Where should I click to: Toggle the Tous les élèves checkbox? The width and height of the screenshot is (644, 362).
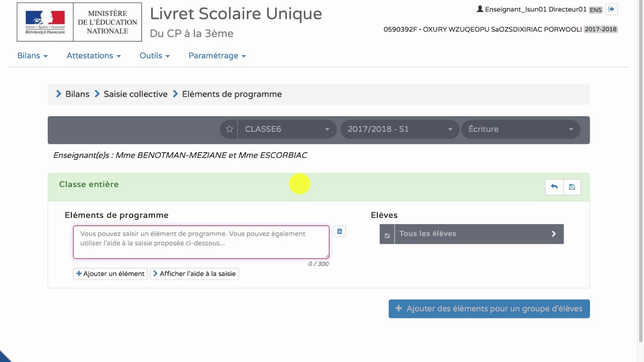(x=387, y=235)
